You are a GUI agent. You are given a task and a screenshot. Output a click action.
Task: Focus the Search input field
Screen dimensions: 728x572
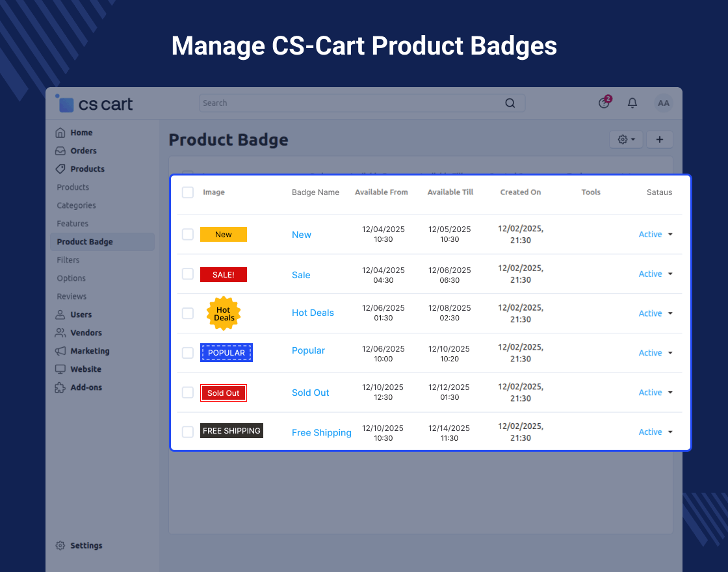tap(351, 103)
